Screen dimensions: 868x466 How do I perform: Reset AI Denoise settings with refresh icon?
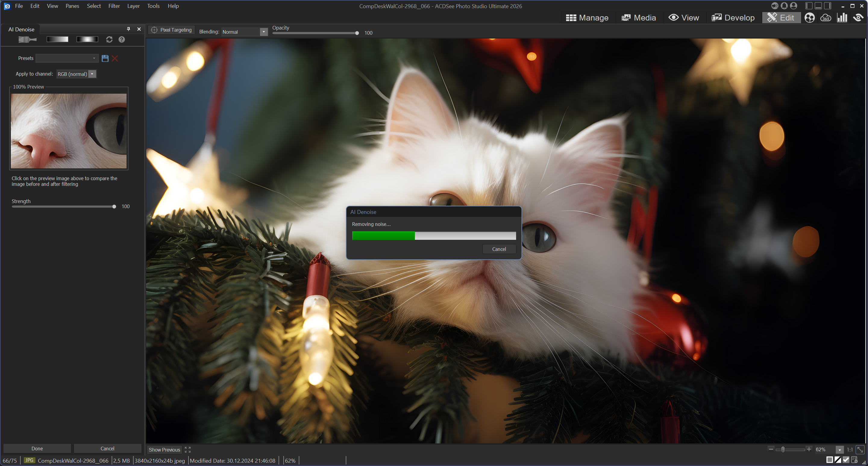click(109, 39)
